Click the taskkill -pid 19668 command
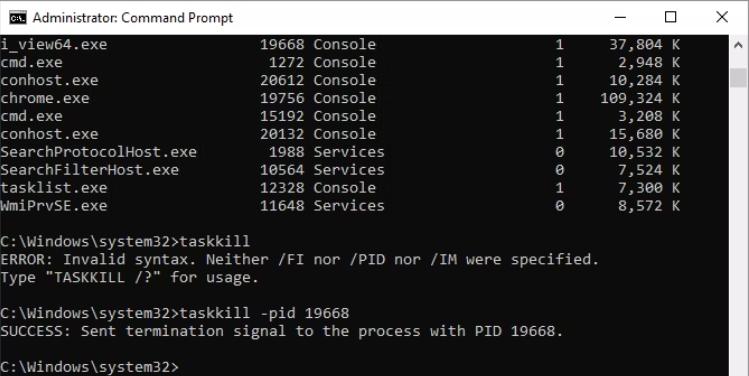 tap(264, 313)
